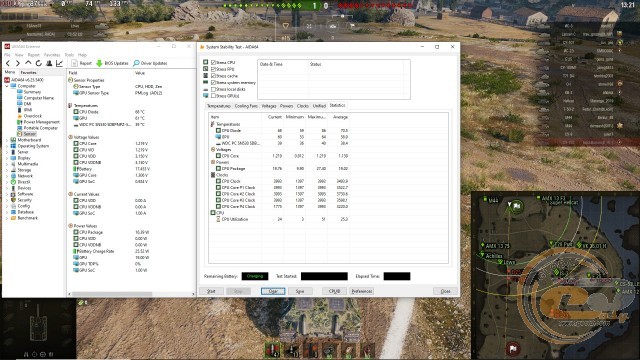
Task: Go back using the AIDA64 back arrow
Action: (7, 63)
